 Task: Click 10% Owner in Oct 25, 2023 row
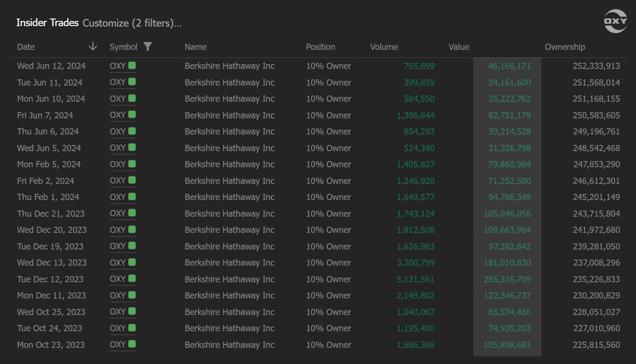pos(329,312)
